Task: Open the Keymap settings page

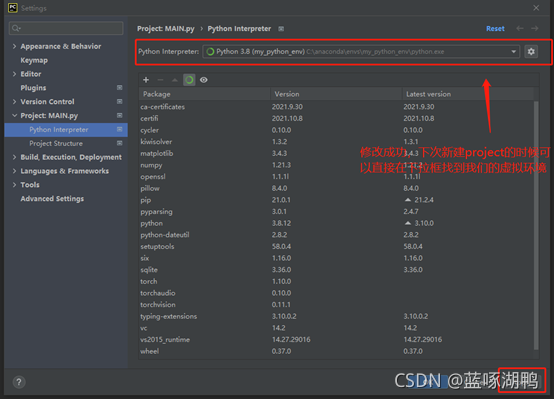Action: 34,60
